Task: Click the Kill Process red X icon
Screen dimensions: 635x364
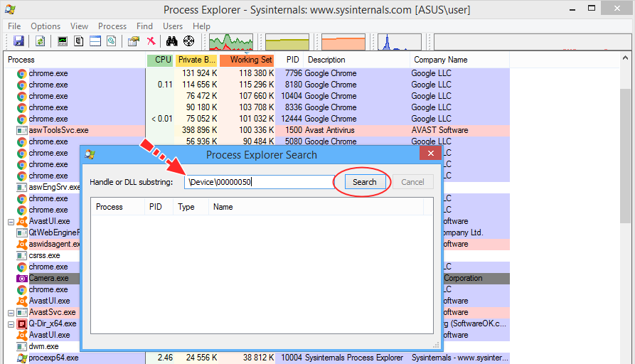Action: pyautogui.click(x=151, y=41)
